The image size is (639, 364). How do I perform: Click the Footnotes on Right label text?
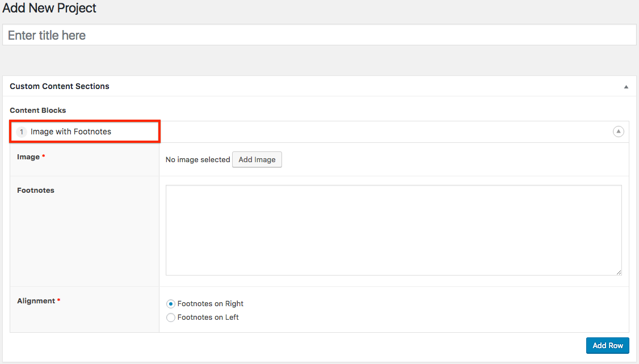pyautogui.click(x=210, y=304)
